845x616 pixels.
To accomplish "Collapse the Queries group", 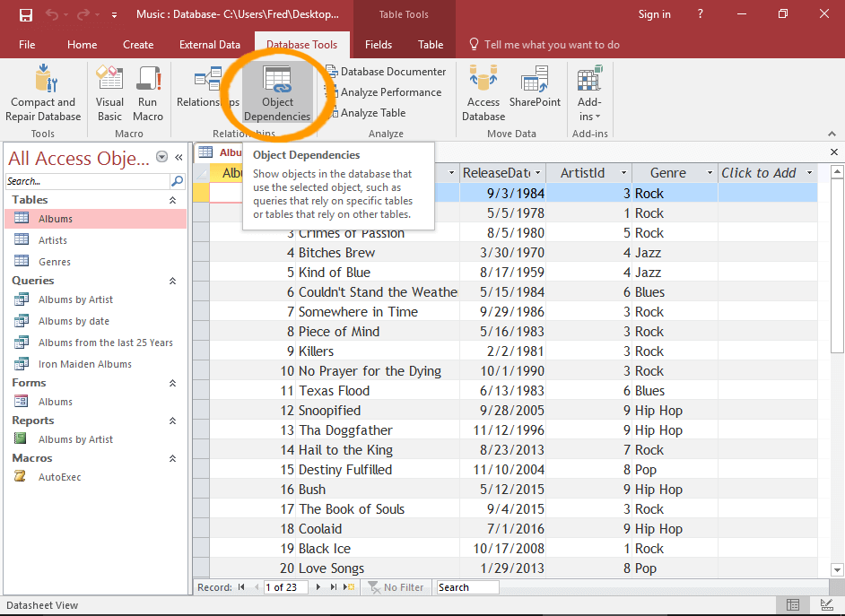I will click(172, 281).
